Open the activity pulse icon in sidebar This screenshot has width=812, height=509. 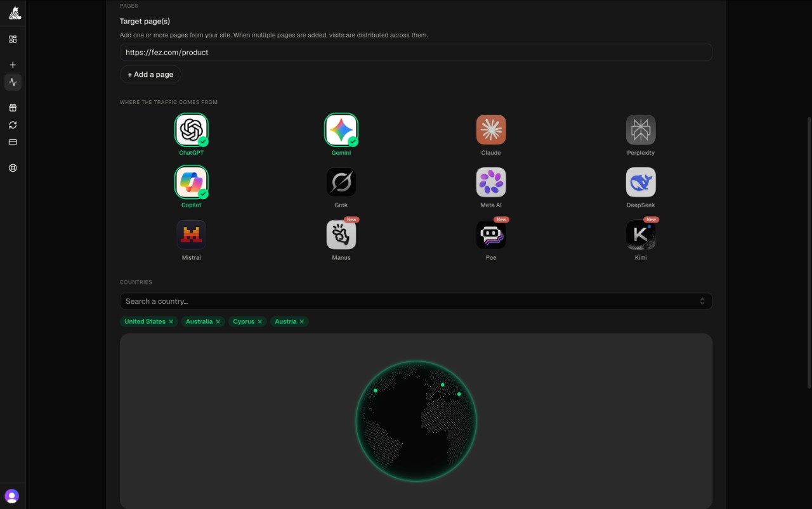coord(13,82)
